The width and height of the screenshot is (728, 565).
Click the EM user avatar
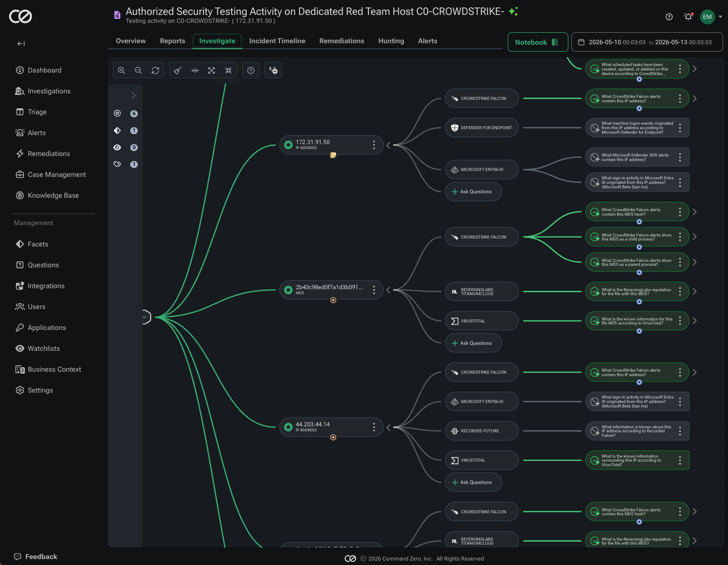(707, 17)
